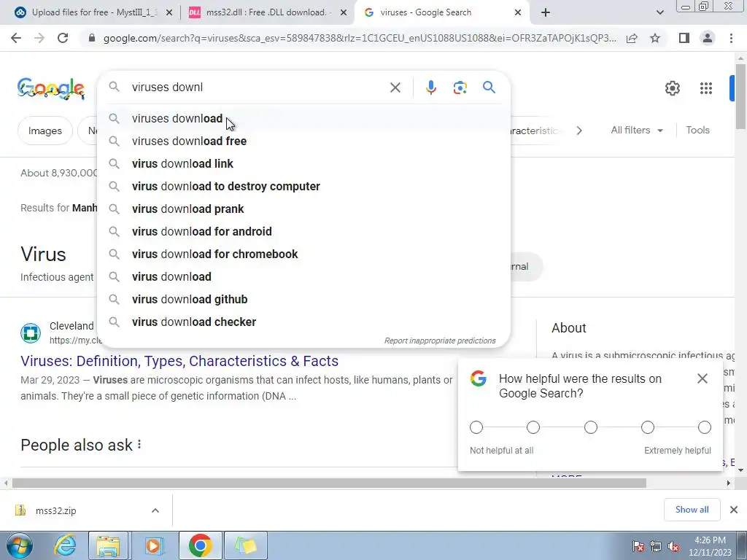Click Show all downloads
Image resolution: width=747 pixels, height=560 pixels.
tap(692, 510)
